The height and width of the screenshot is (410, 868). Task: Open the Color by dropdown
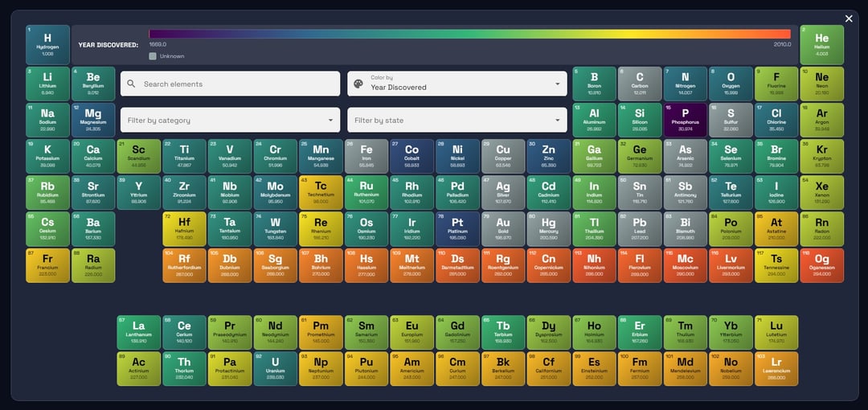click(457, 84)
